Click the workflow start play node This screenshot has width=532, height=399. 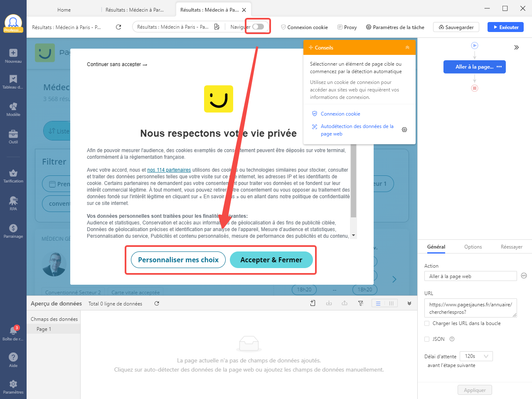pos(475,45)
